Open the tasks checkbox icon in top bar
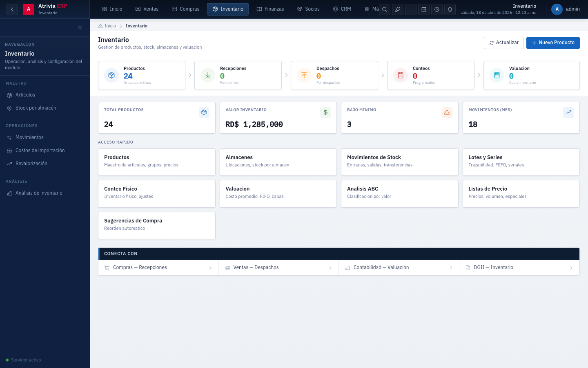588x368 pixels. (424, 9)
